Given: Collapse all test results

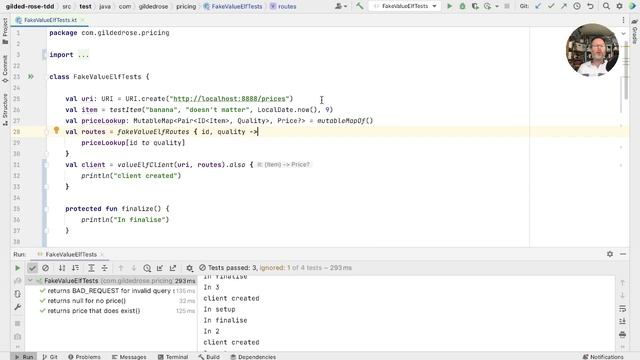Looking at the screenshot, I should 104,268.
